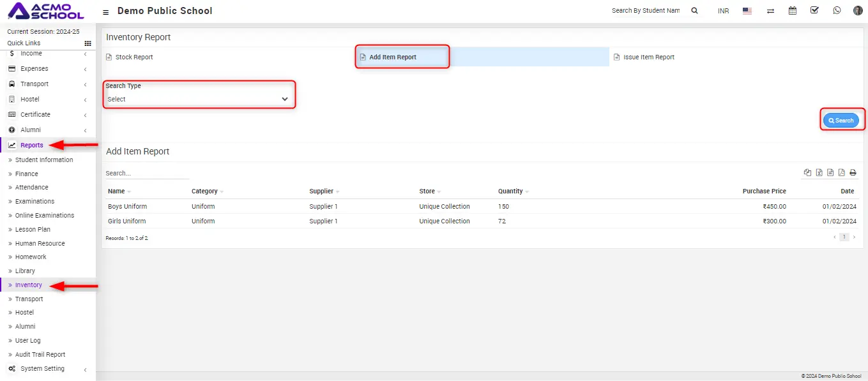Export report as PDF icon
868x381 pixels.
coord(841,173)
